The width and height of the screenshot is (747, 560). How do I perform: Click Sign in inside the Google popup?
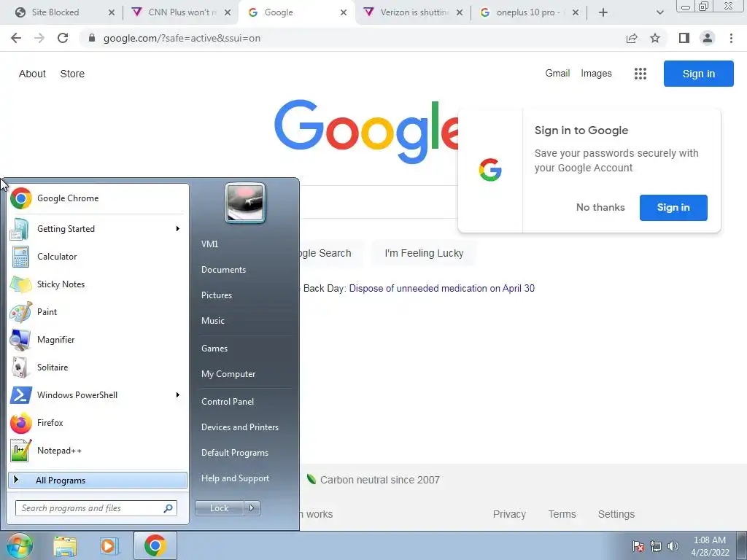point(673,208)
